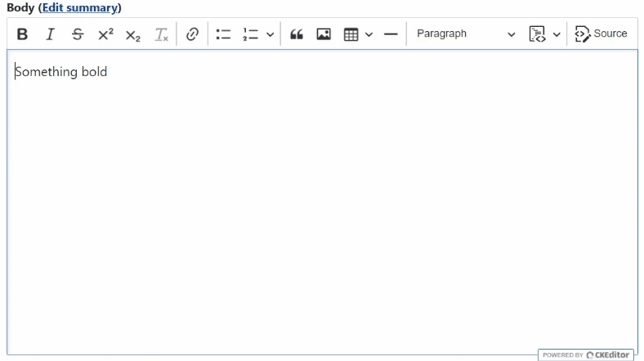The height and width of the screenshot is (361, 644).
Task: Apply subscript formatting
Action: pyautogui.click(x=133, y=34)
